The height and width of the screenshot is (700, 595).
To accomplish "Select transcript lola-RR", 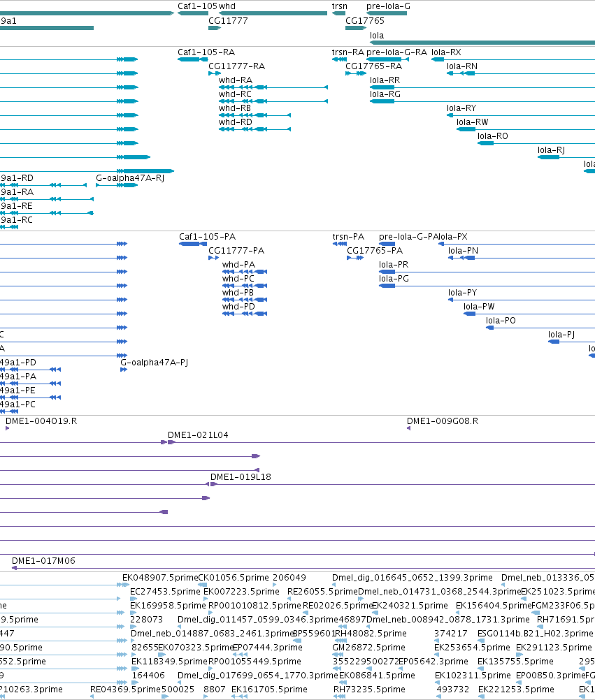I will [x=385, y=80].
